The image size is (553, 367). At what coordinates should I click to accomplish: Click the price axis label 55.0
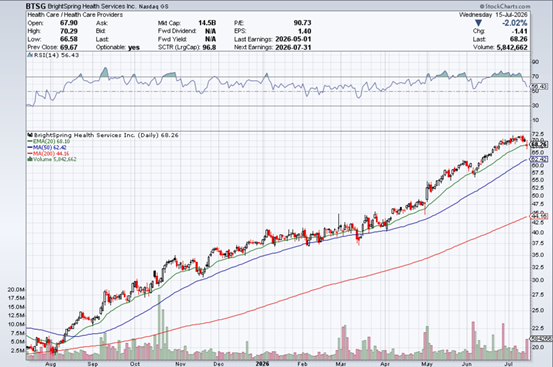[x=537, y=180]
